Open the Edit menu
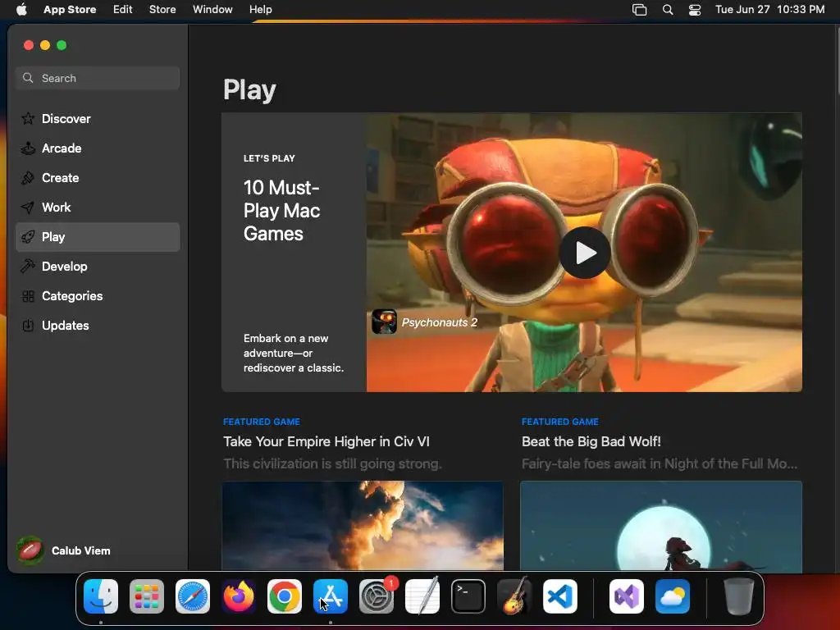This screenshot has width=840, height=630. [x=123, y=10]
